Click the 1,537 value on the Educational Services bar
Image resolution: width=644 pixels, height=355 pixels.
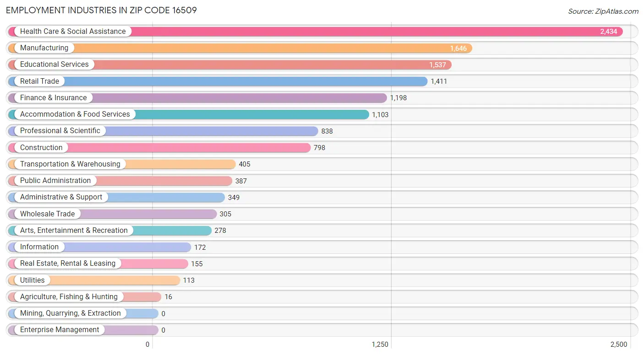pyautogui.click(x=437, y=65)
